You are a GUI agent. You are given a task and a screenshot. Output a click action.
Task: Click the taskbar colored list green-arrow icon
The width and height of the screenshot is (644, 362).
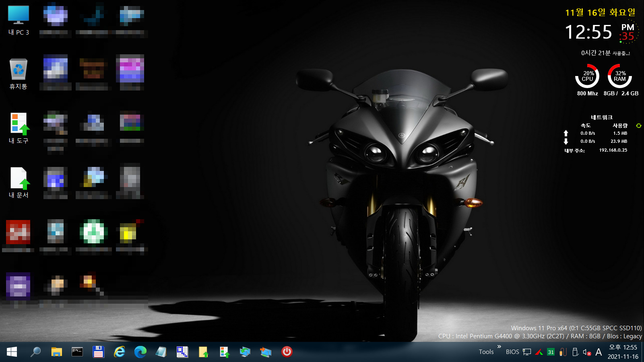click(224, 352)
